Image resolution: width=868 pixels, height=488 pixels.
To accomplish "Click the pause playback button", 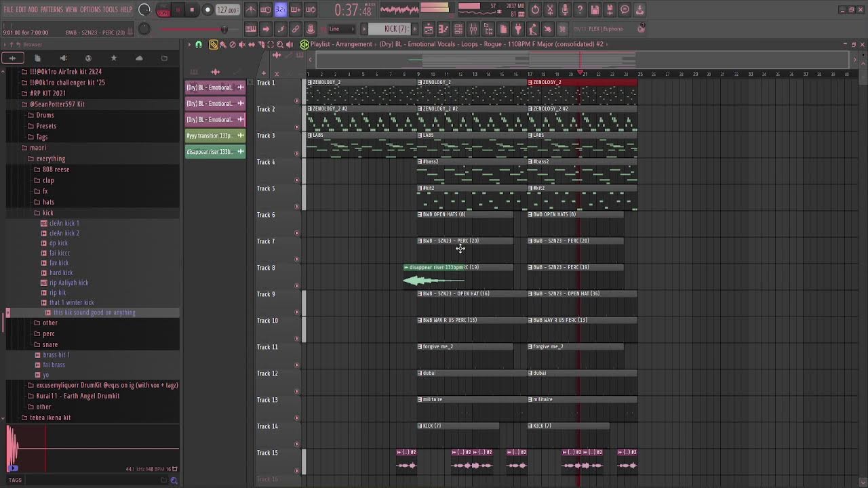I will (178, 9).
